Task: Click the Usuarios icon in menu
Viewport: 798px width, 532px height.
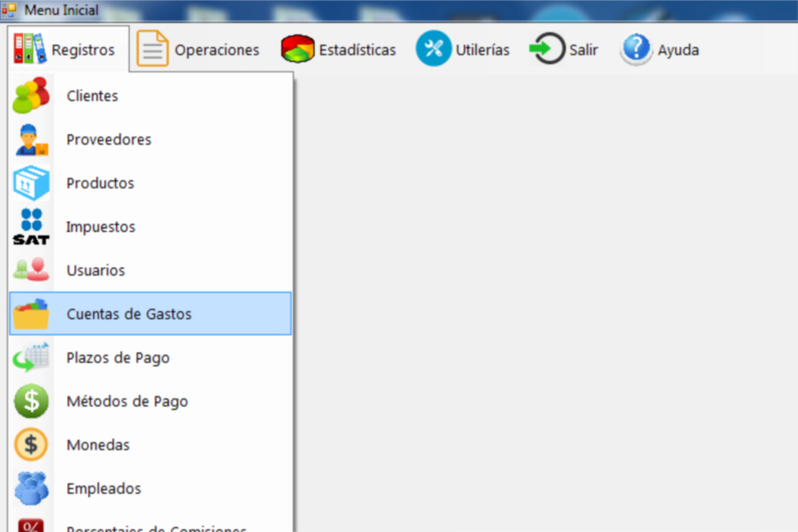Action: coord(31,271)
